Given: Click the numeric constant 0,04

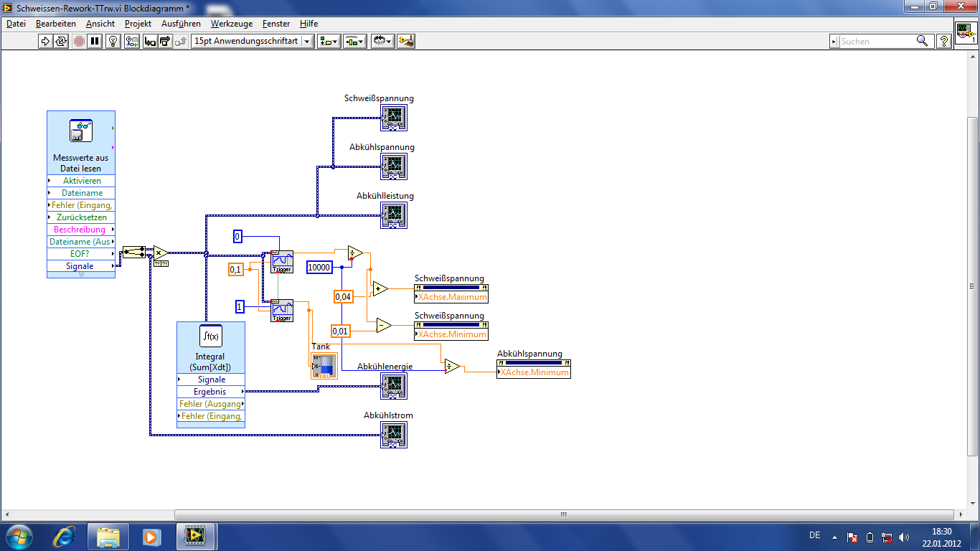Looking at the screenshot, I should point(344,296).
